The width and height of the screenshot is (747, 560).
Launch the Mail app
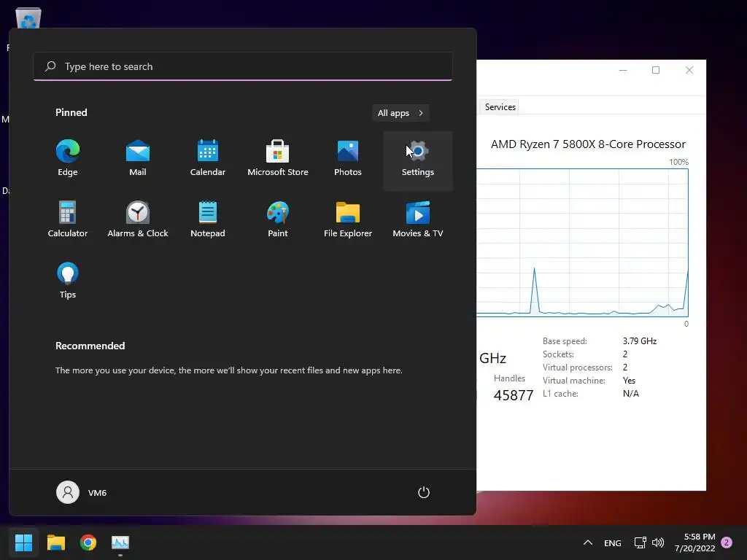tap(138, 158)
